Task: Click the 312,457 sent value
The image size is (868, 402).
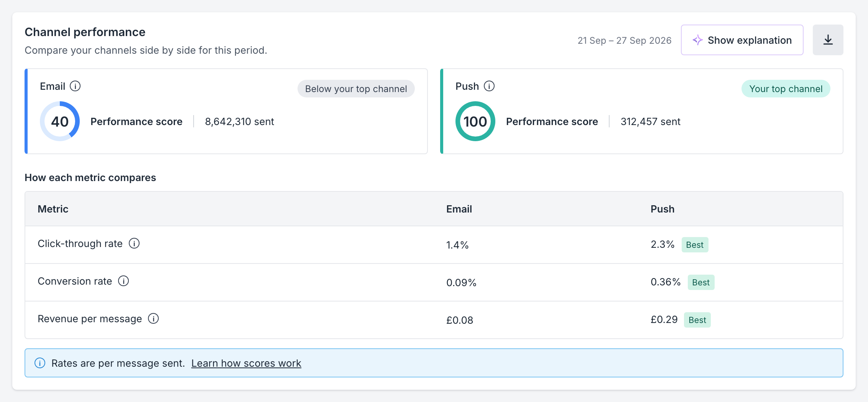Action: (651, 122)
